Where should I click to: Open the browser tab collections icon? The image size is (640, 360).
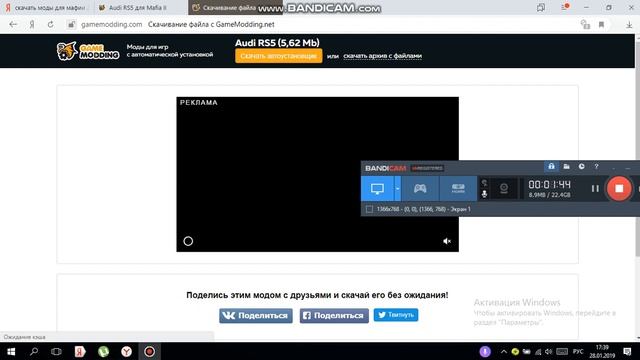[541, 7]
